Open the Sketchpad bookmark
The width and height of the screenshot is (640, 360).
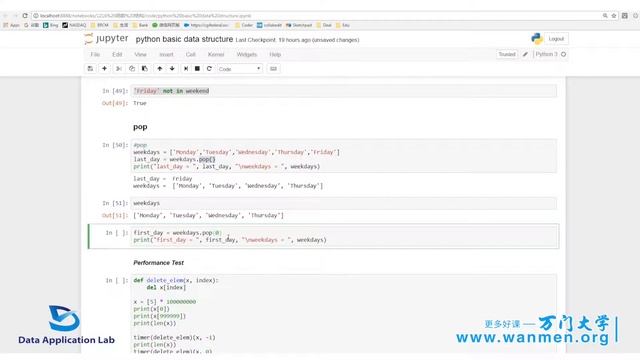point(299,25)
